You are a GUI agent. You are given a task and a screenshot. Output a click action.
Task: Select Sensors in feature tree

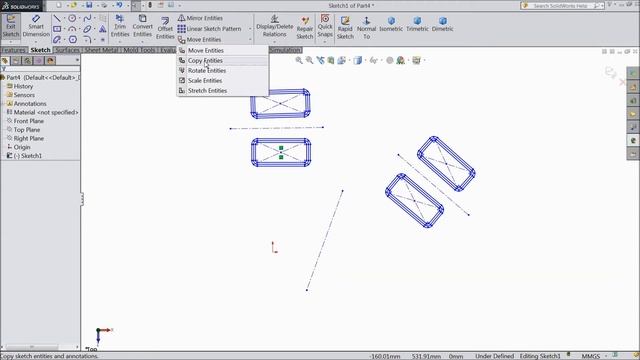click(24, 95)
